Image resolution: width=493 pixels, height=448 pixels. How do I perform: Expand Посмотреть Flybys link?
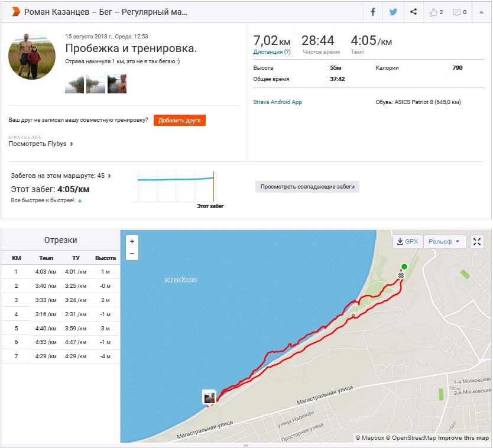(41, 144)
